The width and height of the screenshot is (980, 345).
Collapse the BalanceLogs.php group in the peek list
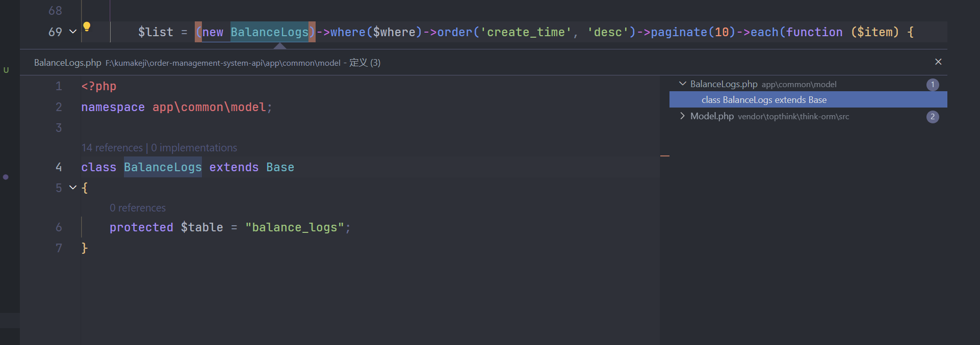[683, 84]
